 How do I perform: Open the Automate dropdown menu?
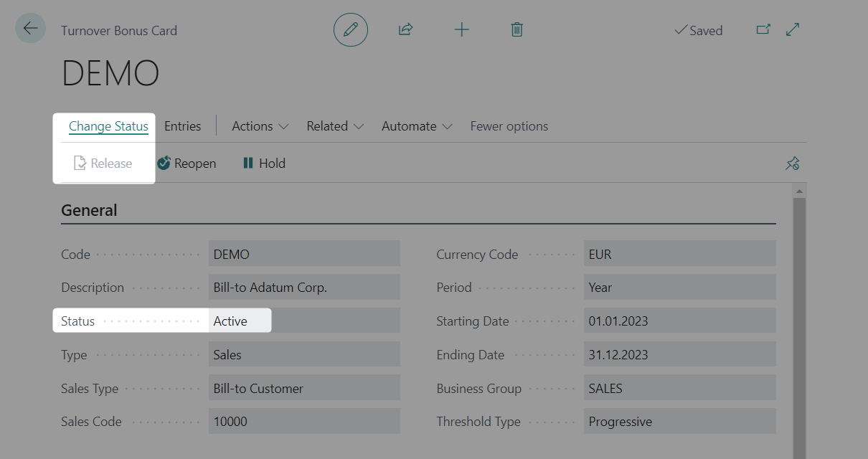(417, 126)
